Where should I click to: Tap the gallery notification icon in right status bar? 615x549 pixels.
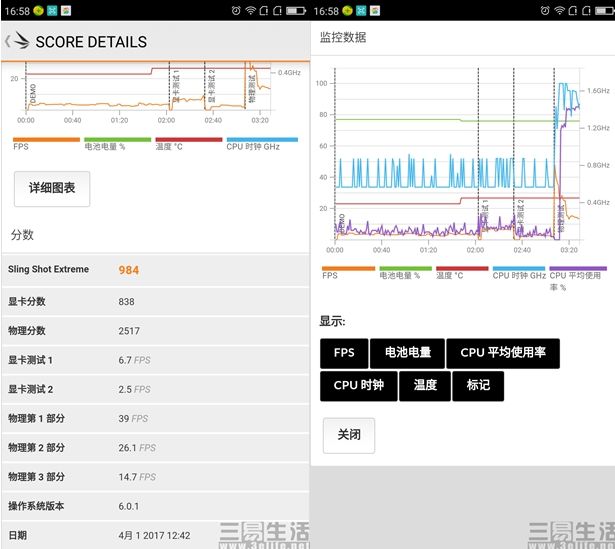[375, 11]
